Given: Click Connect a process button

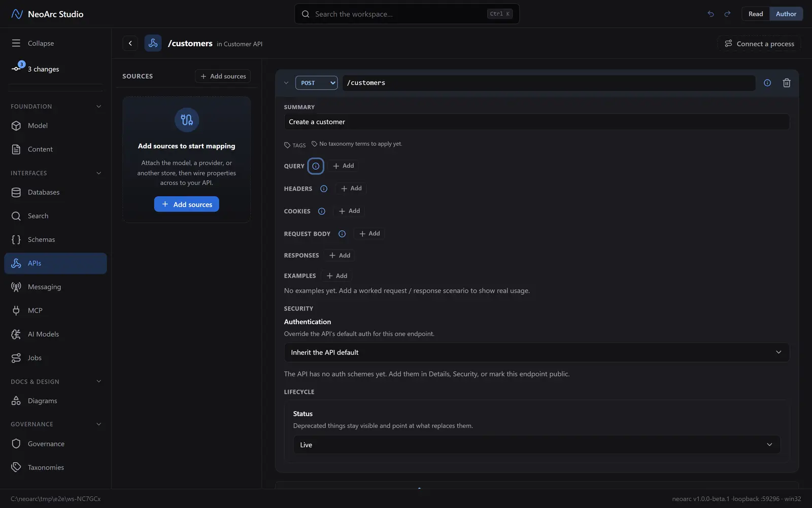Looking at the screenshot, I should click(759, 44).
